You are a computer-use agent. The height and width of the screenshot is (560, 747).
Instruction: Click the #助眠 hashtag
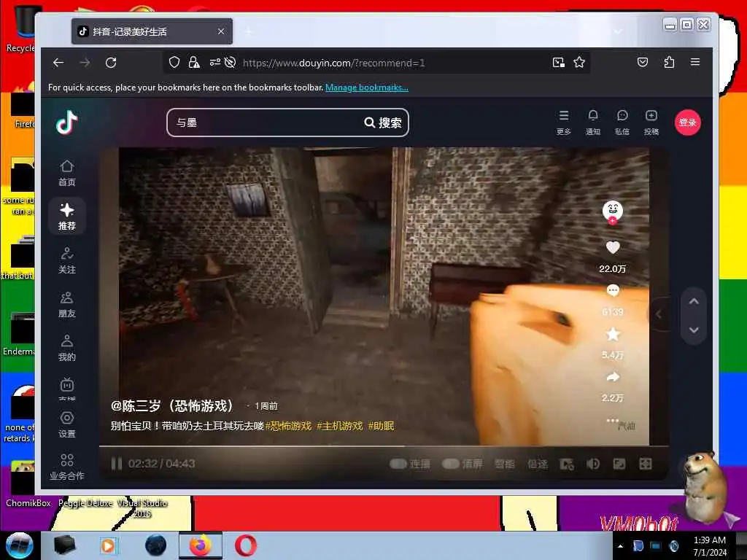click(381, 426)
